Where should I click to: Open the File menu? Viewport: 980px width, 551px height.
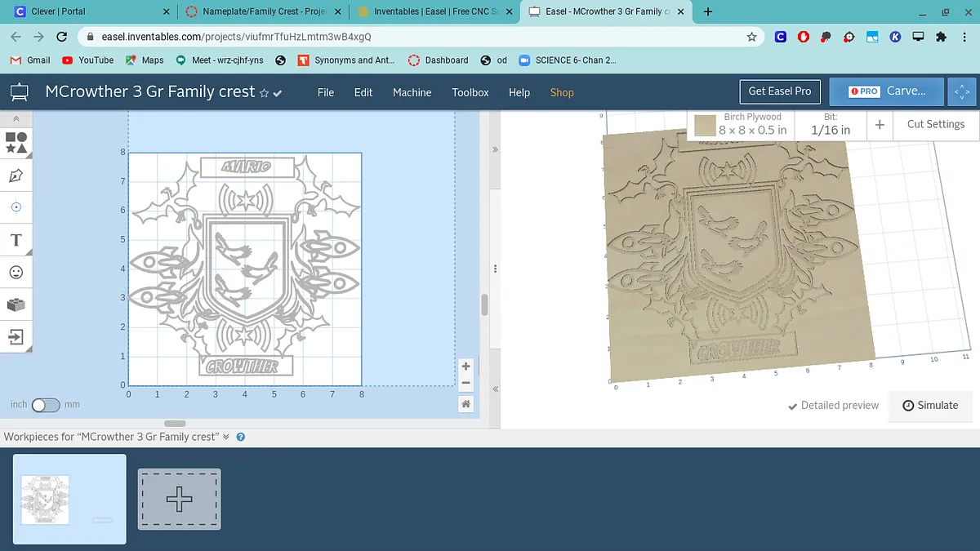[326, 93]
